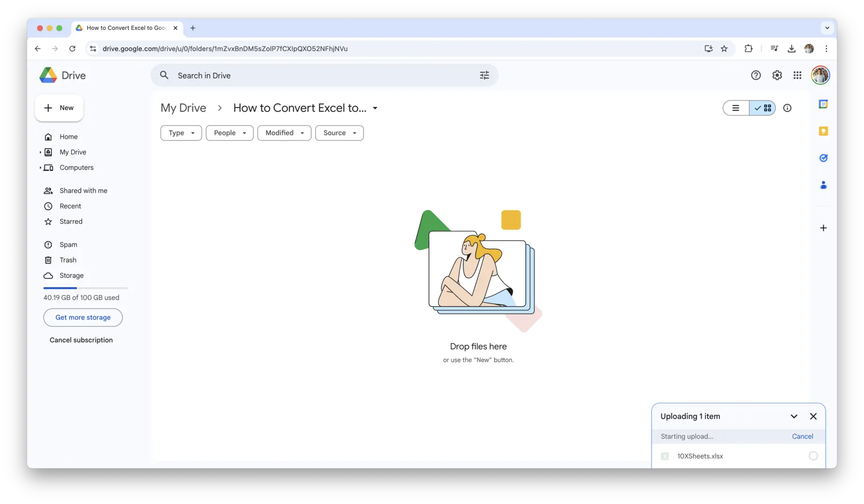Screen dimensions: 864x504
Task: Open Google Tasks side panel
Action: point(823,158)
